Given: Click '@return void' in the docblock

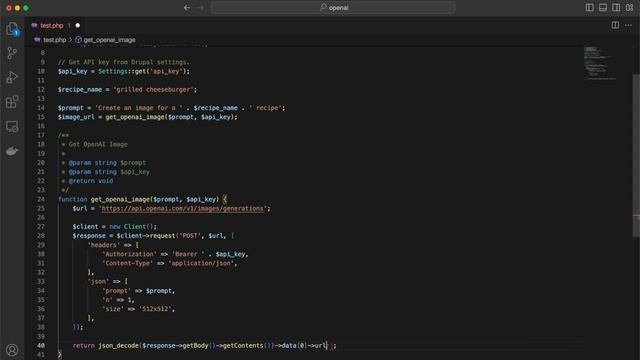Looking at the screenshot, I should point(91,181).
